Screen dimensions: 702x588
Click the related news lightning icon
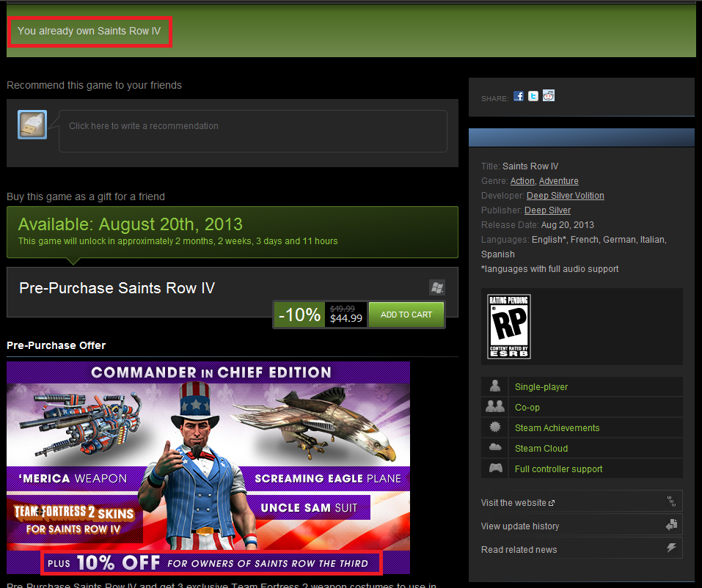point(671,548)
